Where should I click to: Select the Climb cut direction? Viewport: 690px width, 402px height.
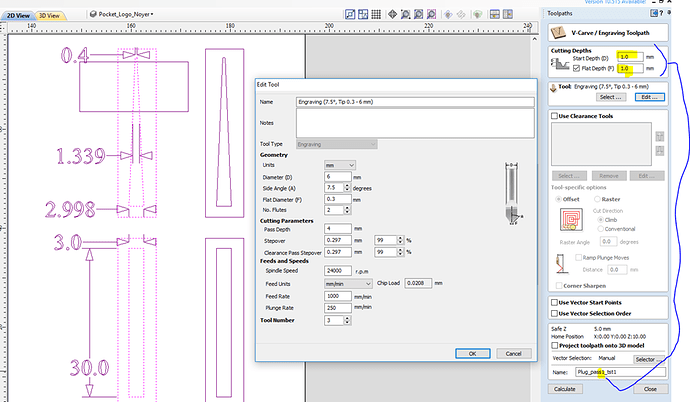pyautogui.click(x=600, y=219)
